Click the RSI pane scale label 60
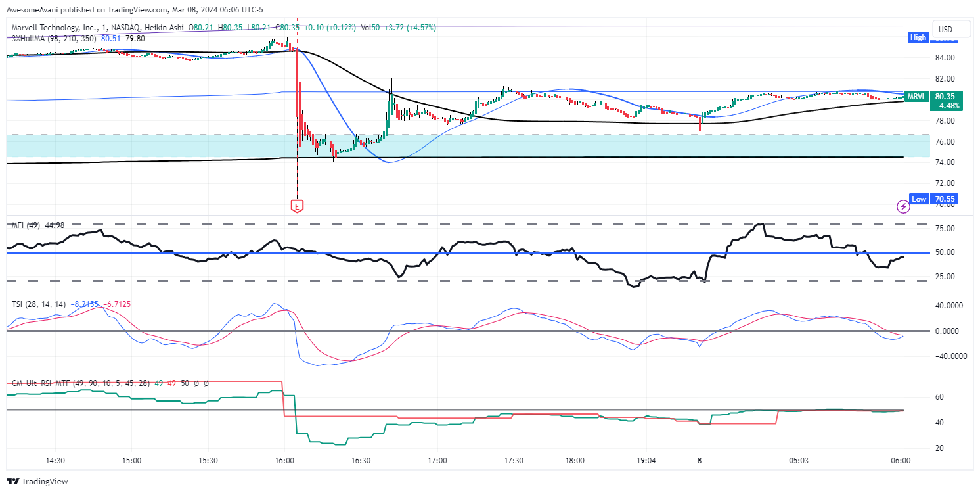The image size is (980, 493). (939, 397)
